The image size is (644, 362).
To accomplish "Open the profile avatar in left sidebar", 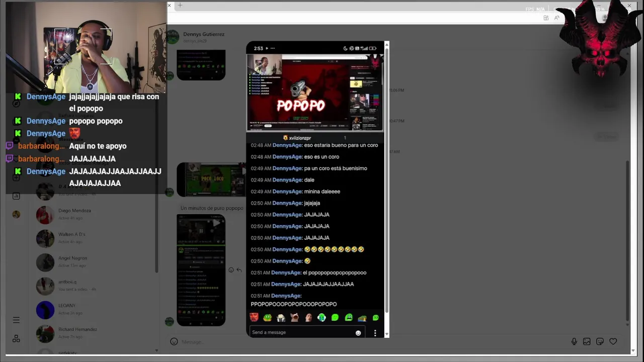I will [16, 214].
